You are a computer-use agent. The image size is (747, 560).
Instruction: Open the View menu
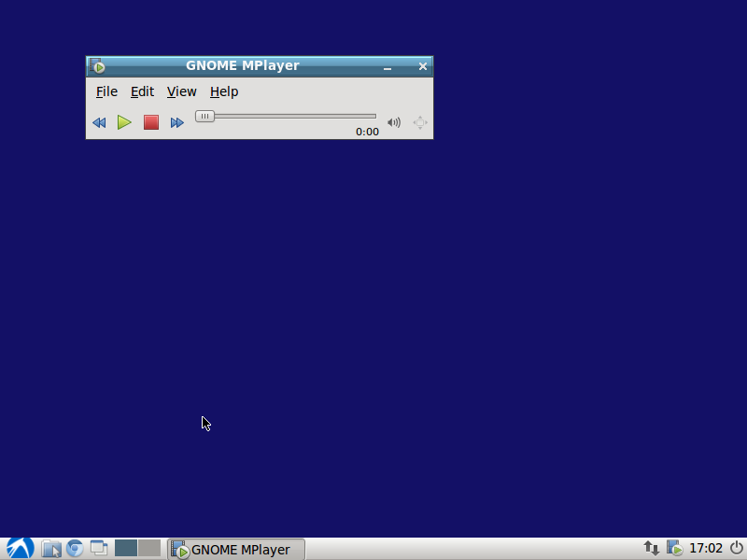point(181,91)
